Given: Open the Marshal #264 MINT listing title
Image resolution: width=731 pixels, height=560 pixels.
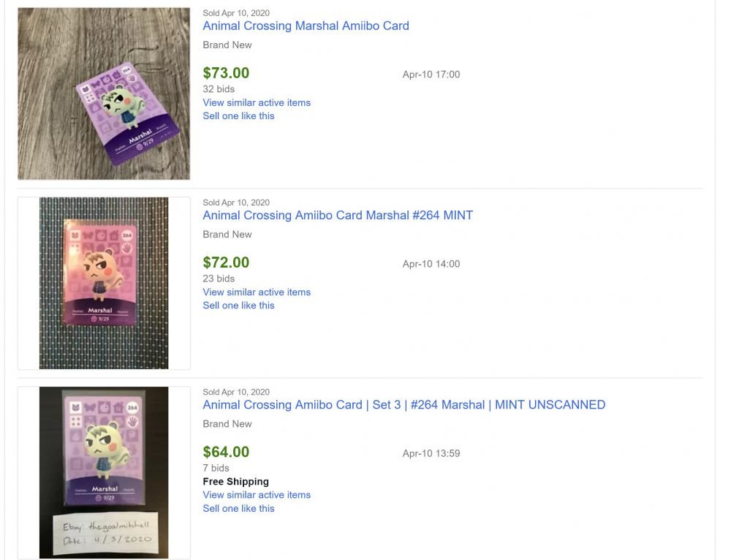Looking at the screenshot, I should click(x=338, y=215).
